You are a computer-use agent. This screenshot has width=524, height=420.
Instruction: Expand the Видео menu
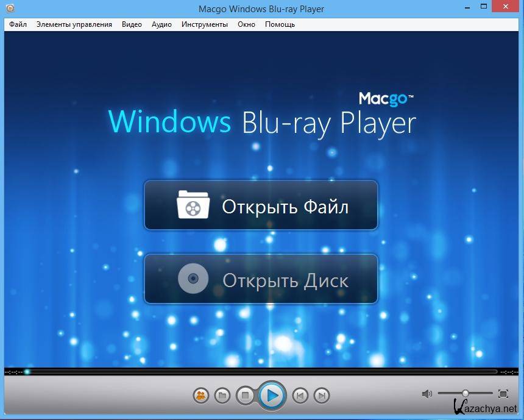point(132,24)
